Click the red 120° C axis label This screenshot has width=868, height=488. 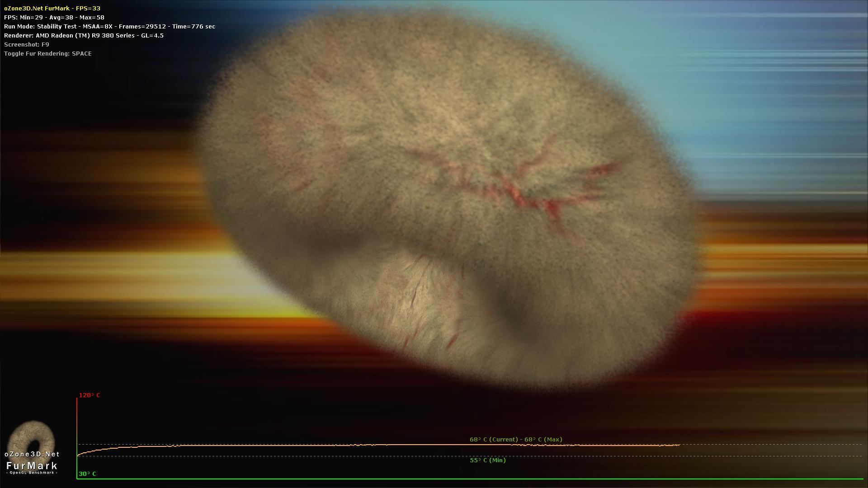click(x=90, y=395)
